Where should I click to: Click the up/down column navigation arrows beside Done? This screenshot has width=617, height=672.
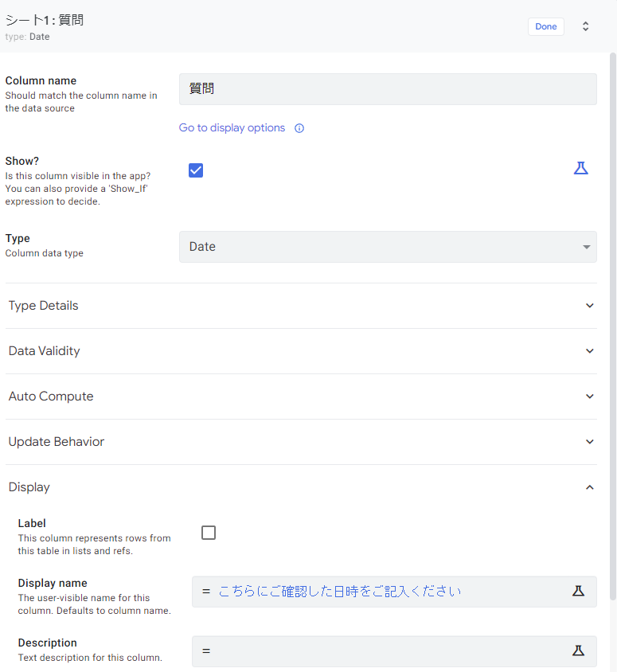tap(585, 25)
